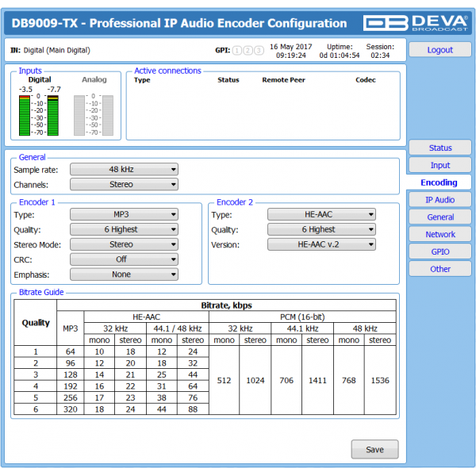476x476 pixels.
Task: Click GPI indicator 2
Action: 248,51
